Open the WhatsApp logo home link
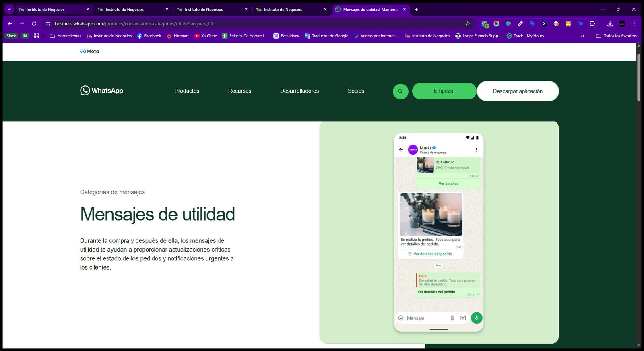 coord(101,91)
